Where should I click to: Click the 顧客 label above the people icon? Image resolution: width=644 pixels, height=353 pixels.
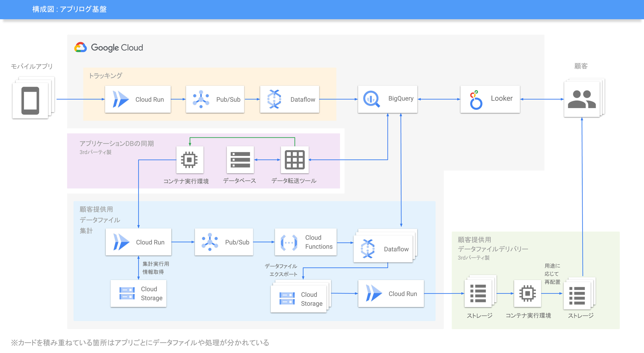[581, 66]
